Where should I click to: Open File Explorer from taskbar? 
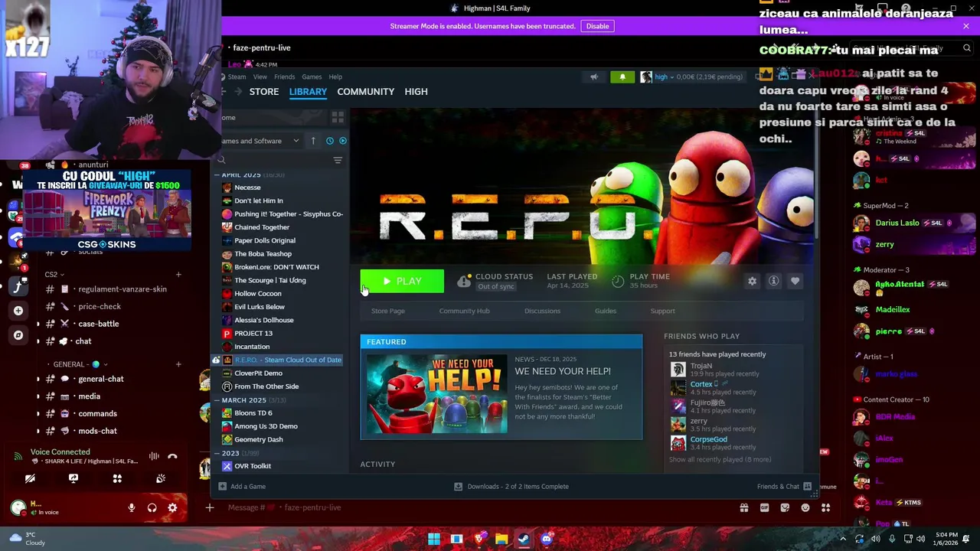pos(501,539)
